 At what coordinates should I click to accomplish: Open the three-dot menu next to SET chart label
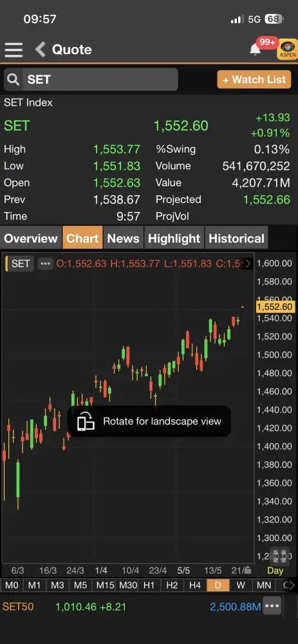pos(45,263)
